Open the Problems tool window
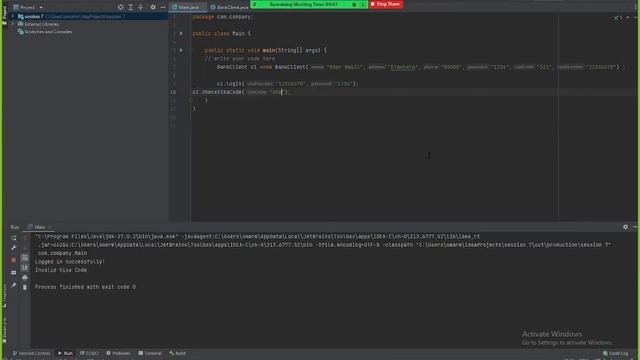 118,353
